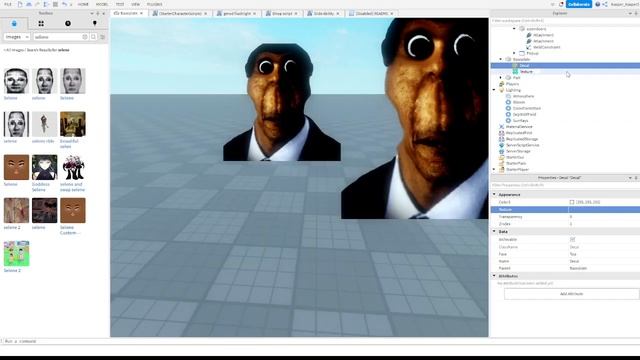Screen dimensions: 640x360
Task: Select MaterialService in Explorer
Action: 519,127
